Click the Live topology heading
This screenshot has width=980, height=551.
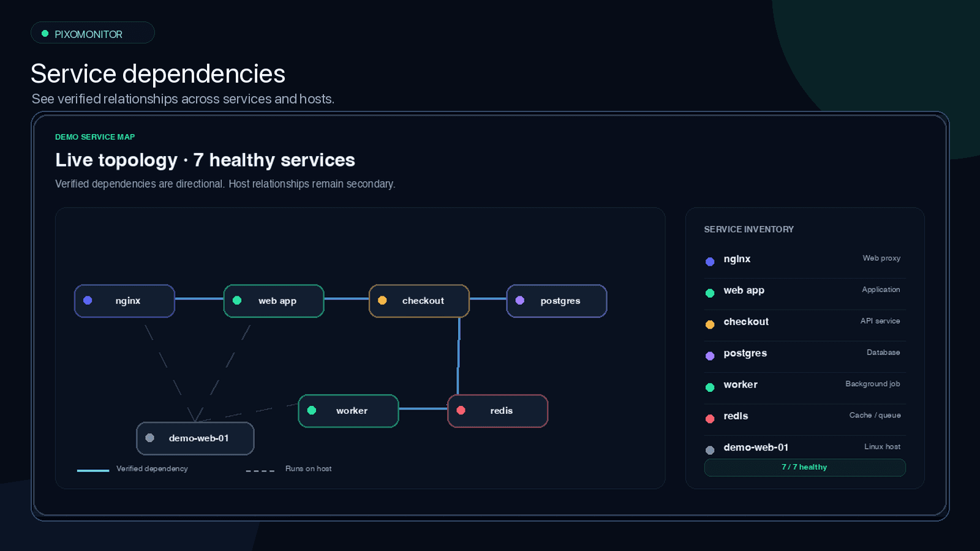click(205, 160)
